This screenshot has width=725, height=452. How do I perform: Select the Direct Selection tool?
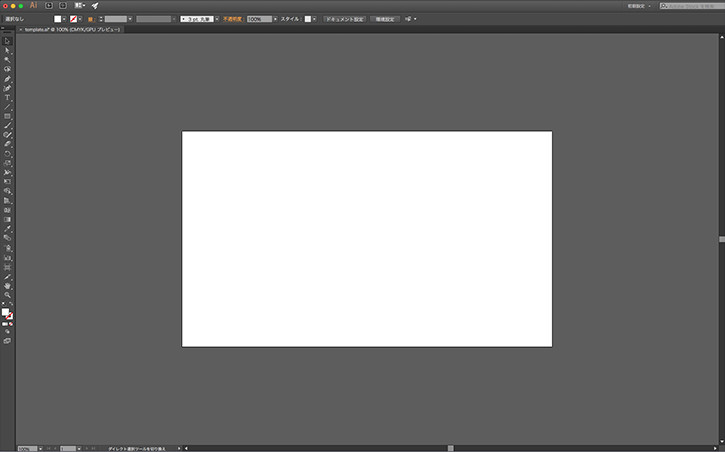click(7, 50)
